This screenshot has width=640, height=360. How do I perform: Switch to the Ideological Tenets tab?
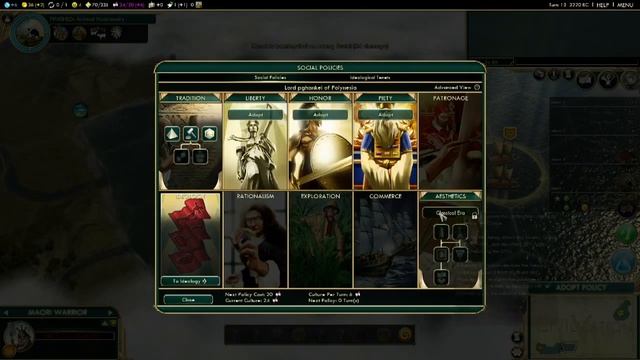pos(370,77)
